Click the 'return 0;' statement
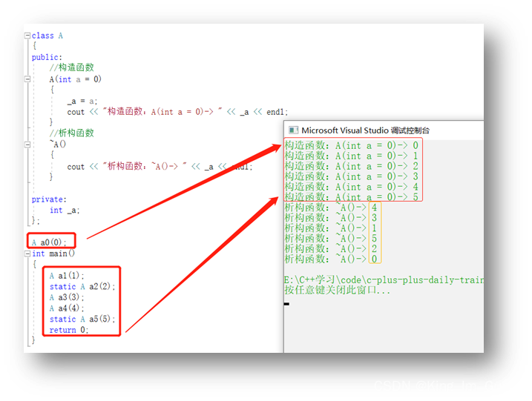 click(69, 330)
